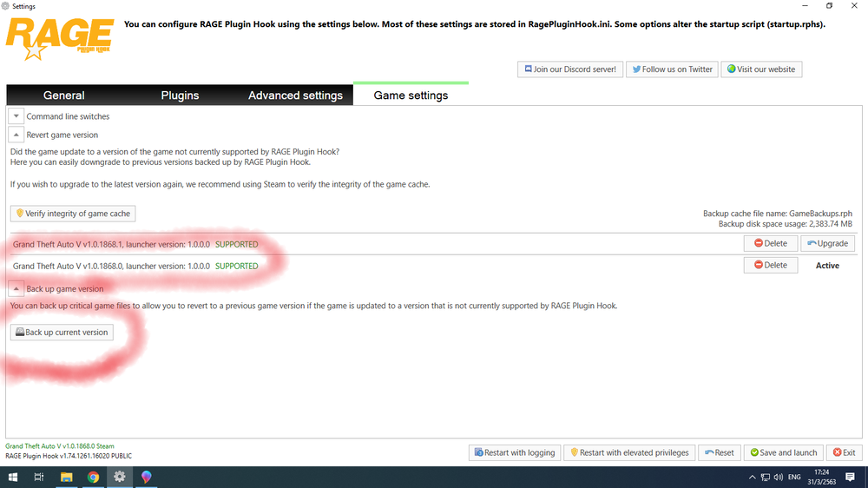
Task: Open the General tab
Action: [63, 96]
